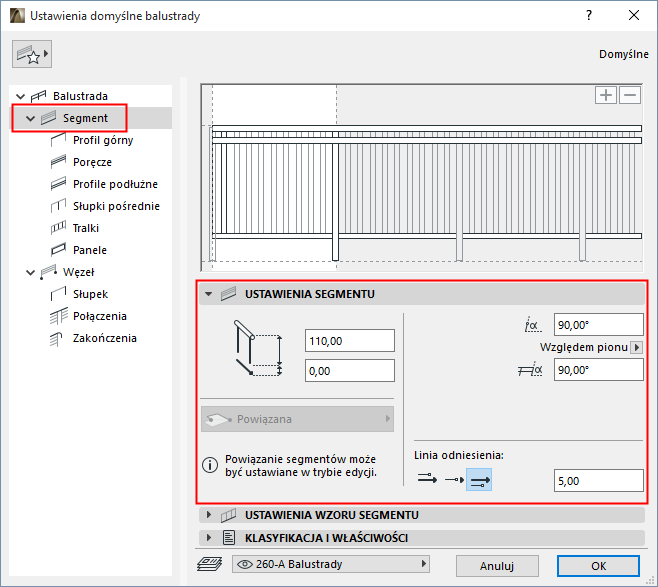The height and width of the screenshot is (587, 658).
Task: Click the 110,00 height field
Action: click(x=350, y=341)
